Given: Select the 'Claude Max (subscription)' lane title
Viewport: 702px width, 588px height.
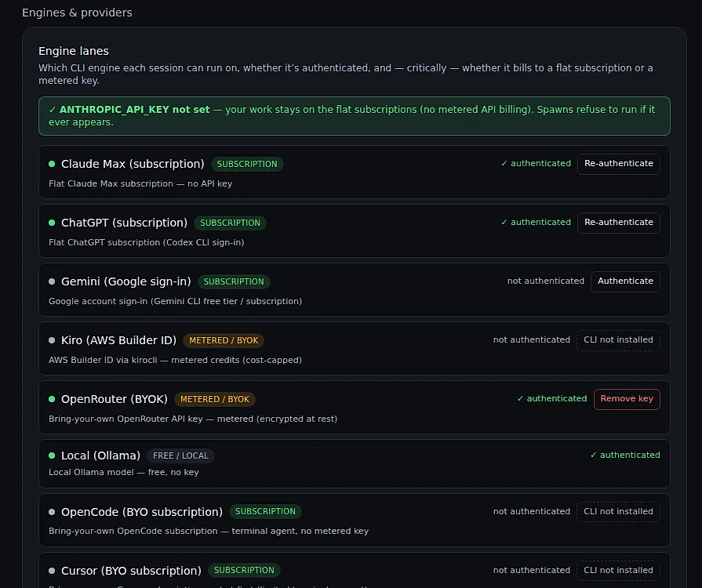Looking at the screenshot, I should [x=133, y=164].
